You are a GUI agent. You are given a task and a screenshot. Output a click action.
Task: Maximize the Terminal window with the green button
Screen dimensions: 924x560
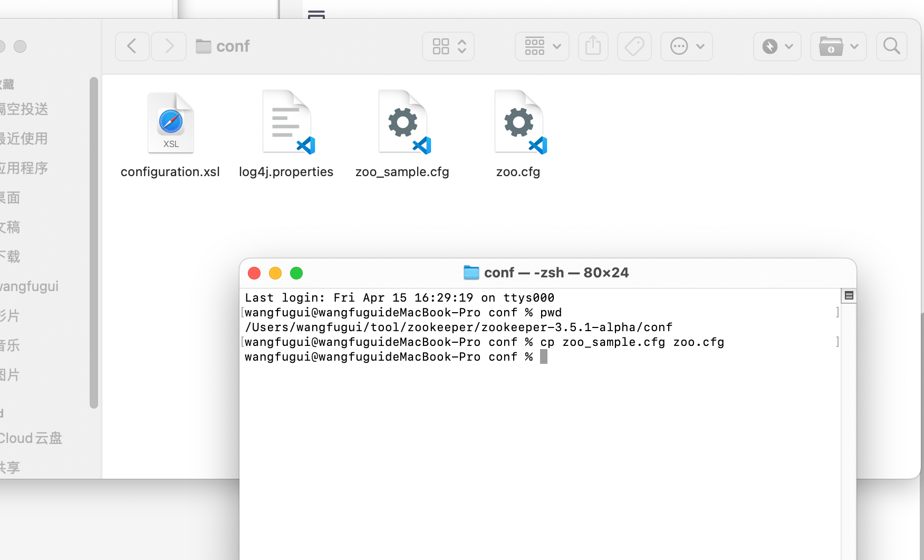[x=296, y=273]
